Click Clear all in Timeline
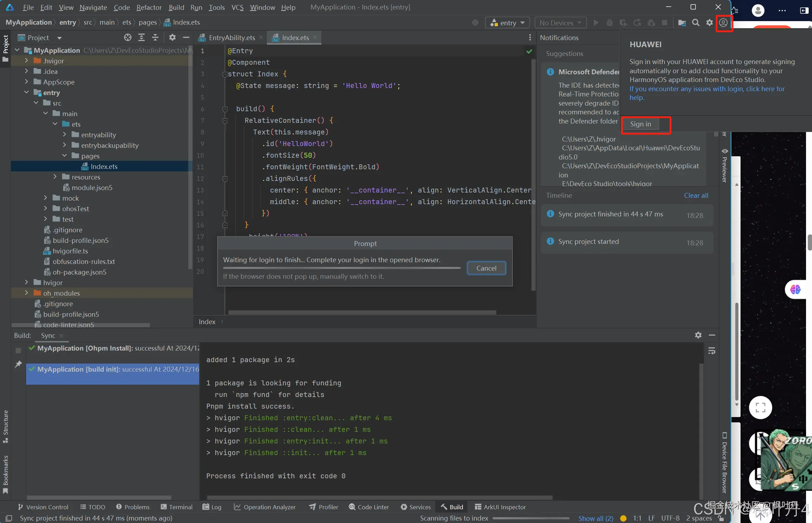The height and width of the screenshot is (523, 812). pyautogui.click(x=696, y=195)
